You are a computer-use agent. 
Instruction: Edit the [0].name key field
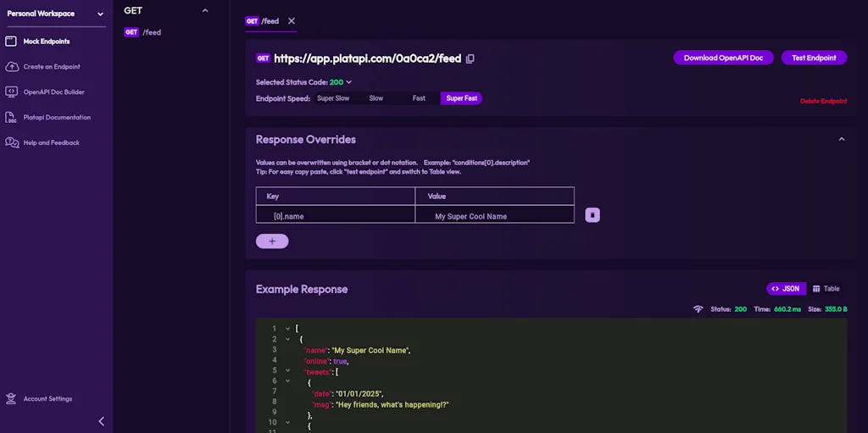[x=336, y=214]
